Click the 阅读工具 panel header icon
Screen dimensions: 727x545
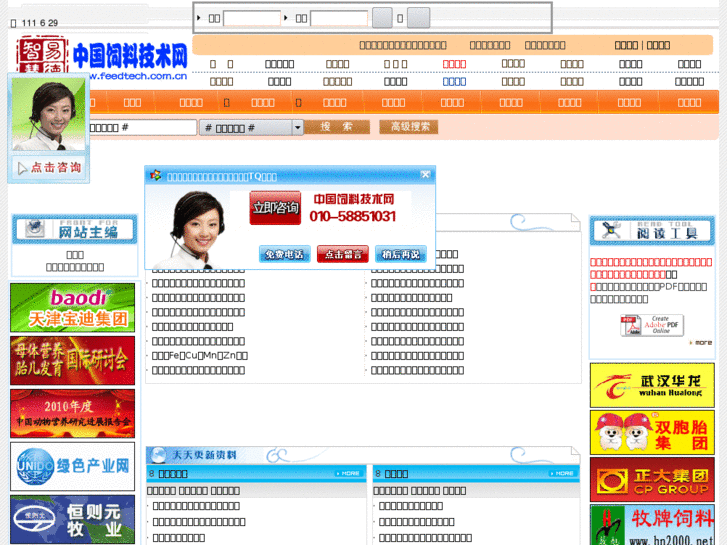click(611, 230)
